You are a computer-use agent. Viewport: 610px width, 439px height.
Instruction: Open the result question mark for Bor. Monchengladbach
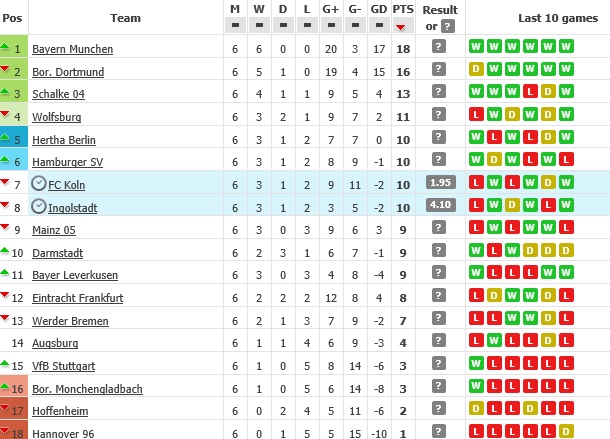click(438, 388)
